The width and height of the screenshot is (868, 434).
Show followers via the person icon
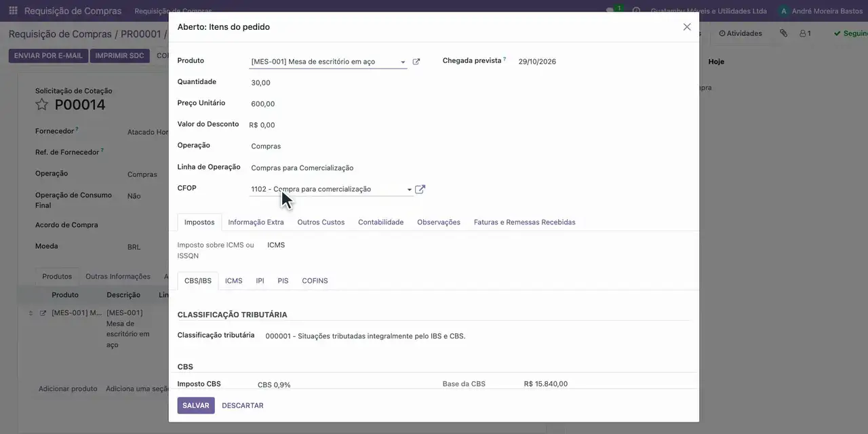click(x=805, y=33)
